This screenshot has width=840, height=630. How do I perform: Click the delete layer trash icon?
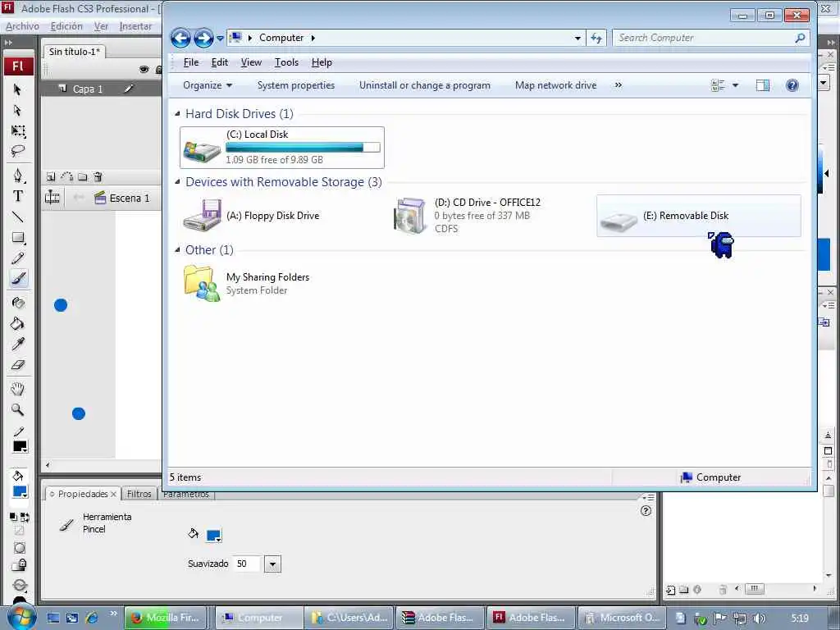(98, 176)
